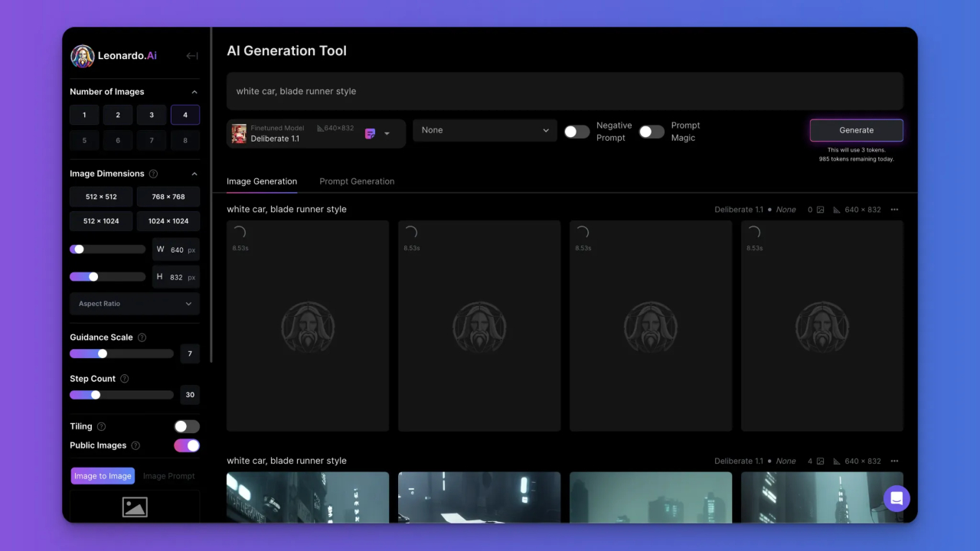
Task: Click the Public Images help icon
Action: tap(136, 446)
